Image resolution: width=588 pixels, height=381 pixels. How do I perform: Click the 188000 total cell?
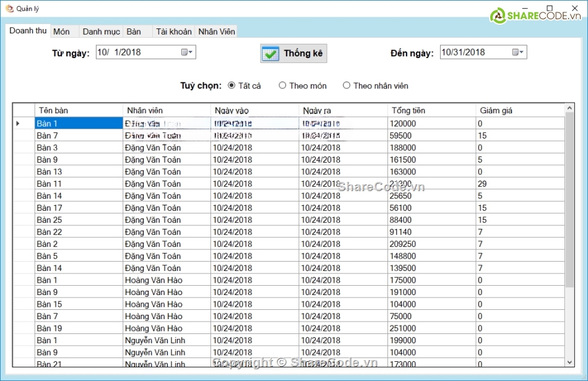coord(431,148)
